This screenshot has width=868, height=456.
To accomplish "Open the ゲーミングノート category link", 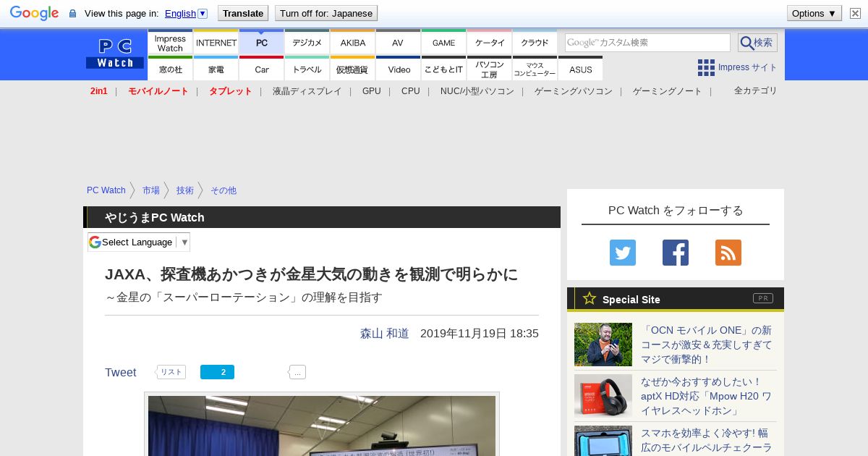I will [x=668, y=91].
